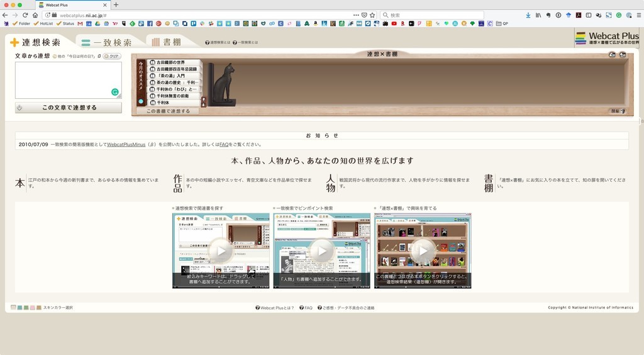Image resolution: width=644 pixels, height=355 pixels.
Task: Select the book 「茶の湯」入門
Action: tap(174, 76)
